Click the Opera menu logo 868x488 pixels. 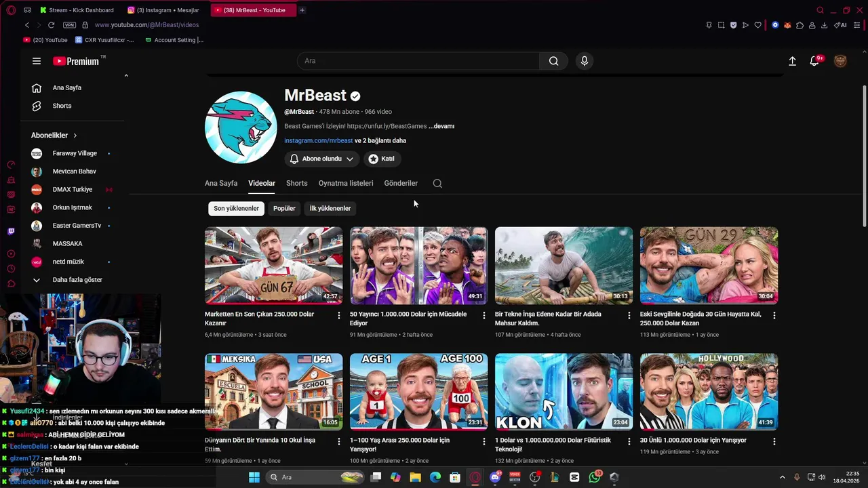coord(11,10)
